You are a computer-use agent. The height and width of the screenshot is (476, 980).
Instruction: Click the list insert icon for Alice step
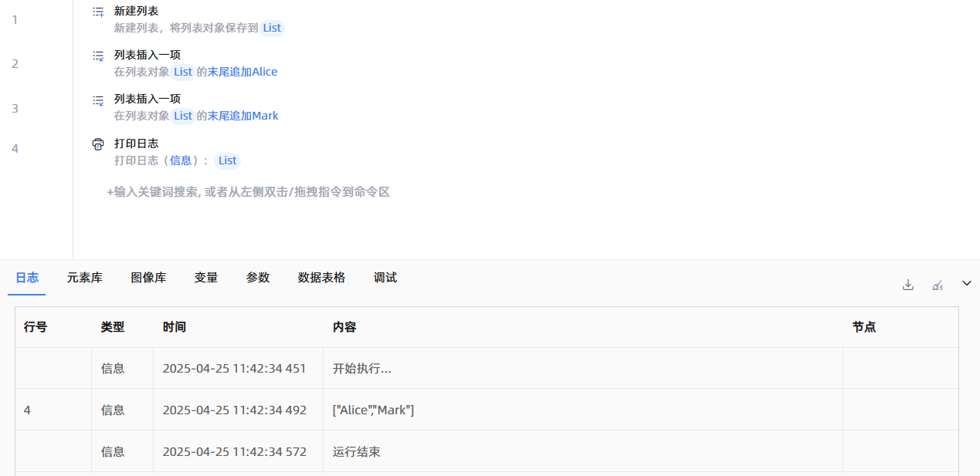pos(98,56)
